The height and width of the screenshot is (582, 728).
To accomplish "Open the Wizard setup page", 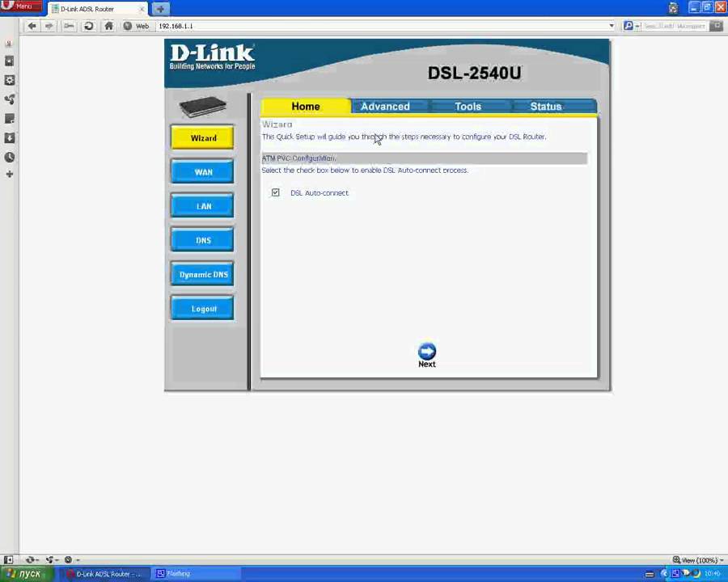I will pos(203,138).
